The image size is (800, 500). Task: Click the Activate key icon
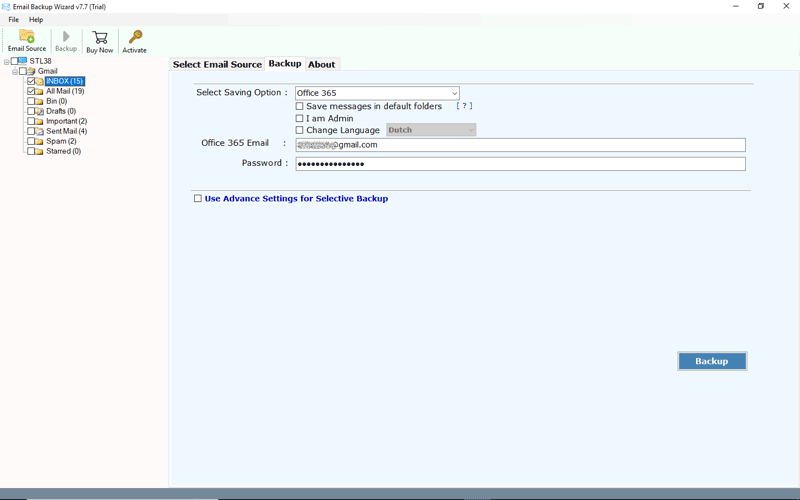click(135, 37)
